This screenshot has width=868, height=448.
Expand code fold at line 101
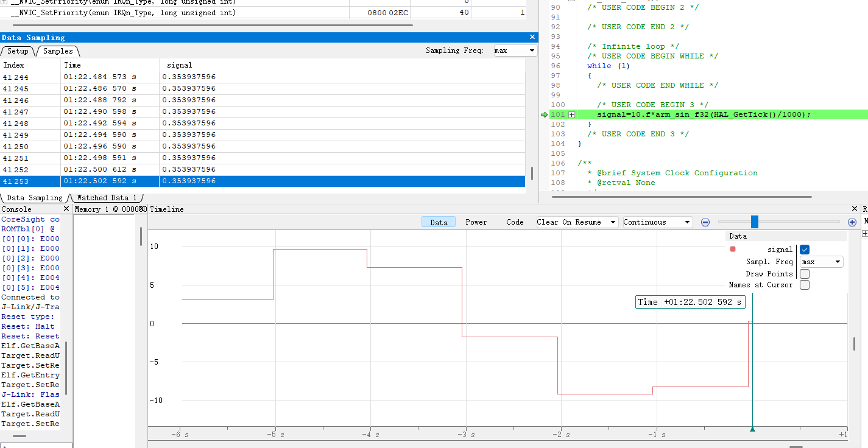point(572,114)
